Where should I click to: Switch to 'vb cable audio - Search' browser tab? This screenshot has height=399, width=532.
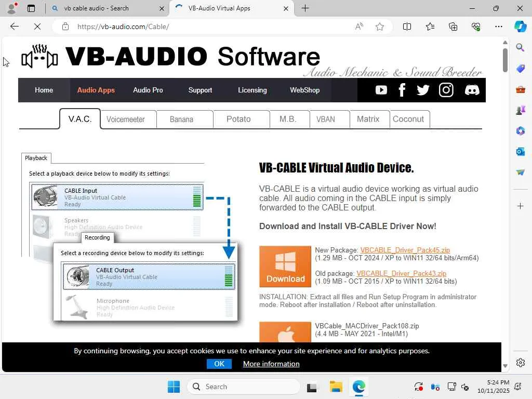tap(105, 8)
